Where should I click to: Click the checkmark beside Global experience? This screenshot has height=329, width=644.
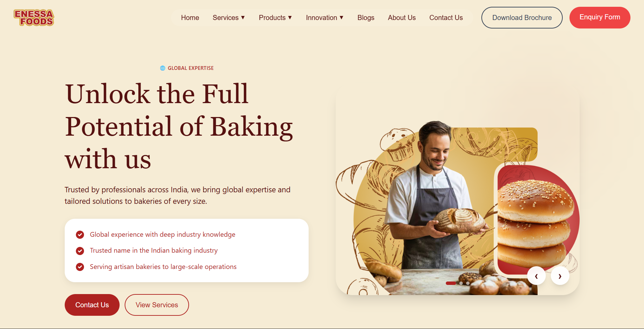80,235
